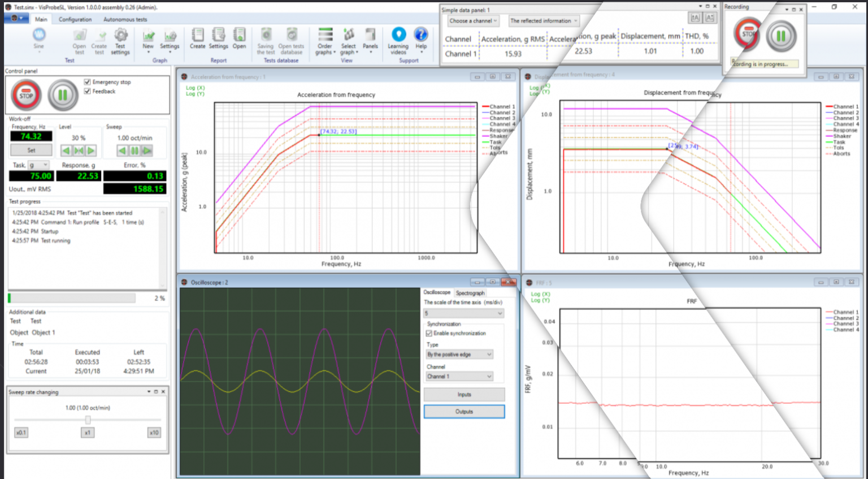Screen dimensions: 868x479
Task: Click the frequency Set button
Action: [31, 150]
